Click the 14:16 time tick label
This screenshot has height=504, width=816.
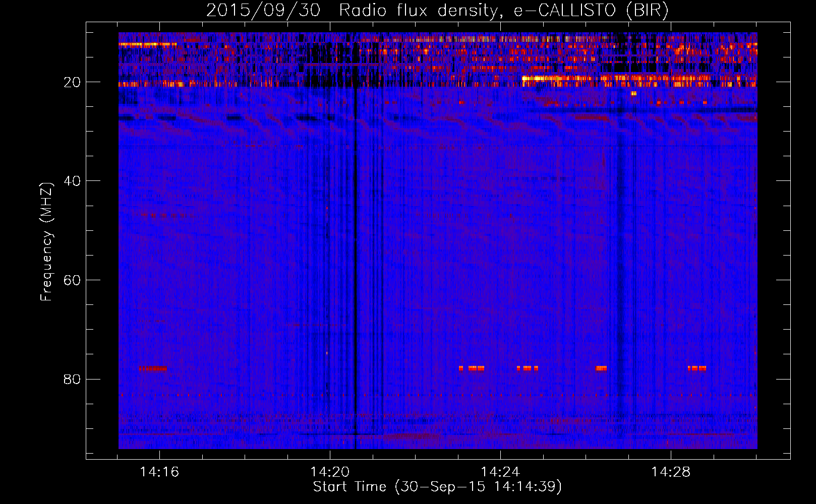tap(160, 472)
